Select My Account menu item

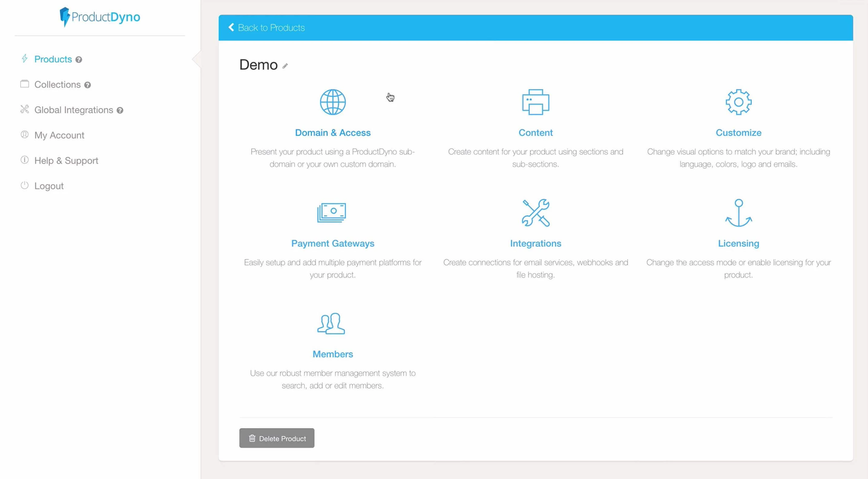[x=59, y=136]
